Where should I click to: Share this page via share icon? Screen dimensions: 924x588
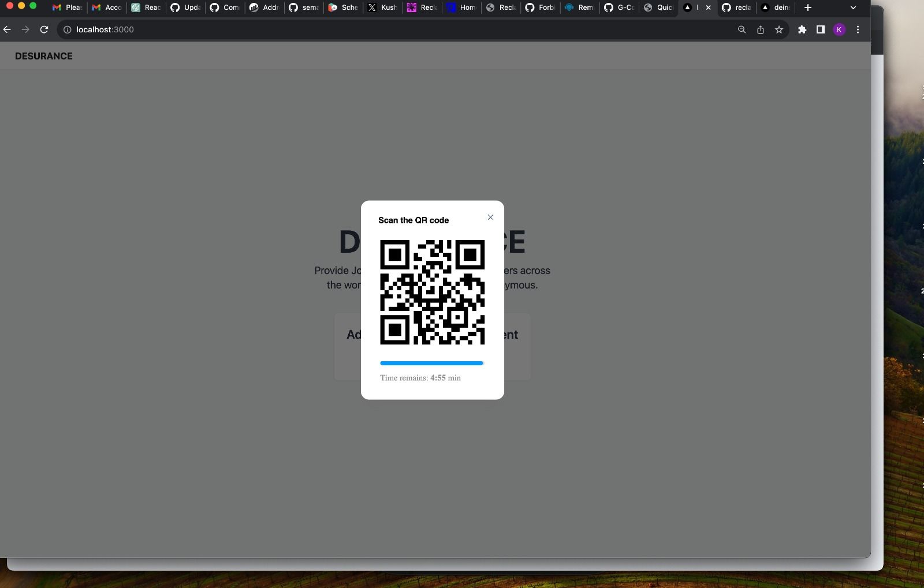[x=761, y=29]
